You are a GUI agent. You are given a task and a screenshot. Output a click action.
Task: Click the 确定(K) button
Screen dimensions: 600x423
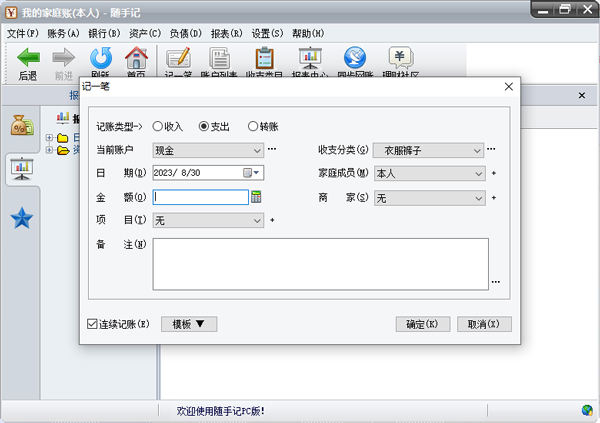point(423,324)
